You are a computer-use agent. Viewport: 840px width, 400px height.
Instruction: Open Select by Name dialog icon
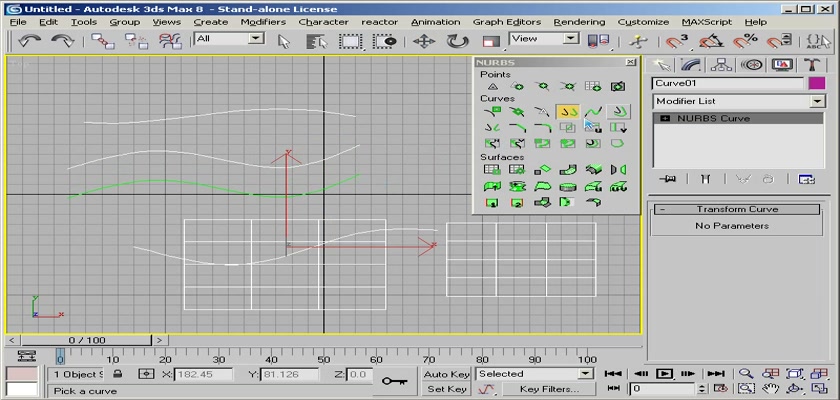pyautogui.click(x=317, y=41)
